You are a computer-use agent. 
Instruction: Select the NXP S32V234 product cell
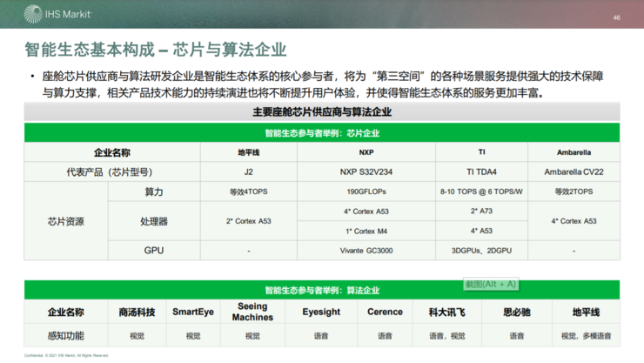click(366, 172)
